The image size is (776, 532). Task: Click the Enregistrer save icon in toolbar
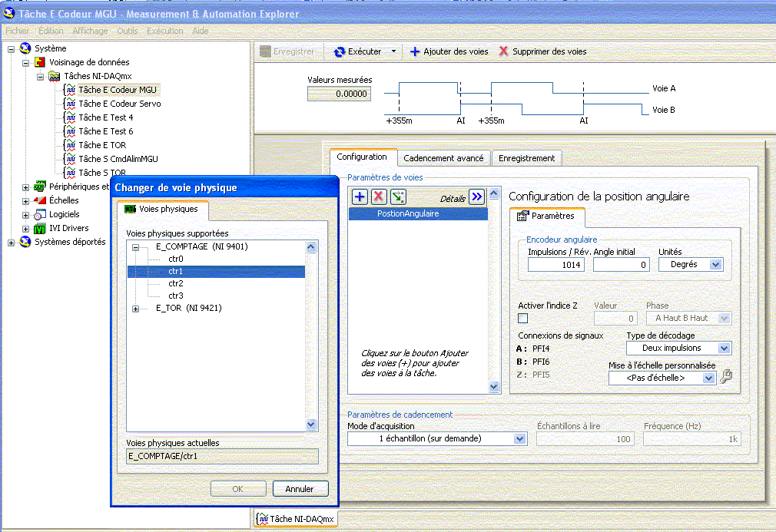click(265, 51)
